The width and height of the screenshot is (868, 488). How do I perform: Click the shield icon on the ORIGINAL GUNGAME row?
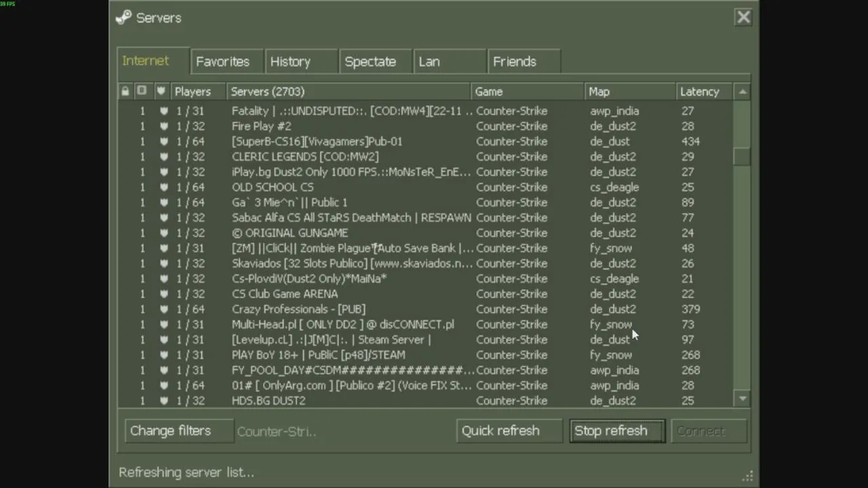[x=163, y=233]
